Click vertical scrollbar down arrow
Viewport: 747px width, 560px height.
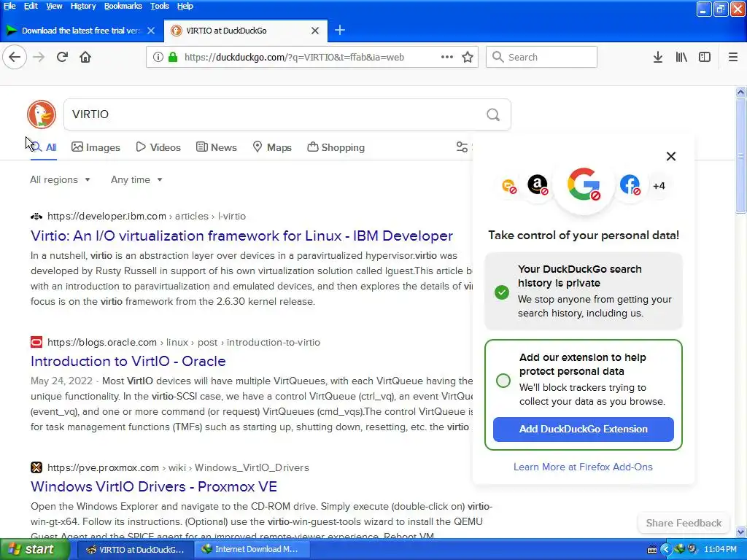[741, 532]
